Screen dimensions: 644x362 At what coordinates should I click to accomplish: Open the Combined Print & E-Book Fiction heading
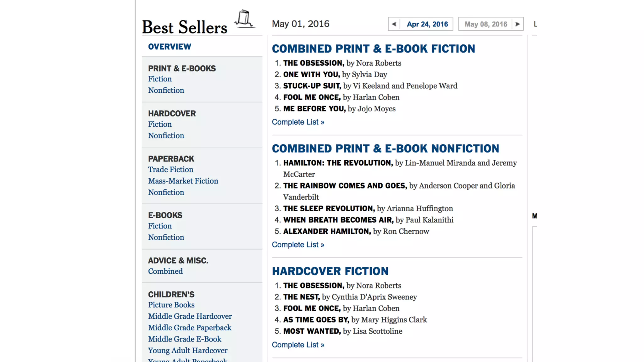(373, 49)
